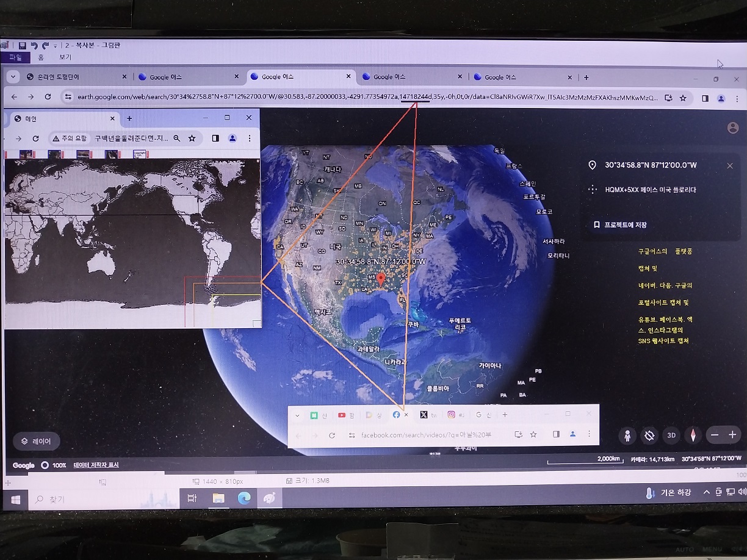The width and height of the screenshot is (747, 560).
Task: Click the 프로젝트에 저장 button
Action: point(620,224)
